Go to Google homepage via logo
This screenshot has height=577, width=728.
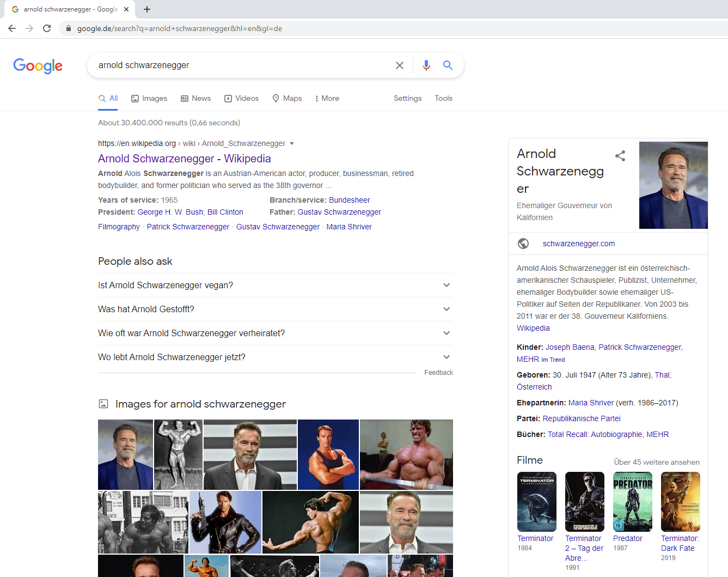(x=38, y=65)
